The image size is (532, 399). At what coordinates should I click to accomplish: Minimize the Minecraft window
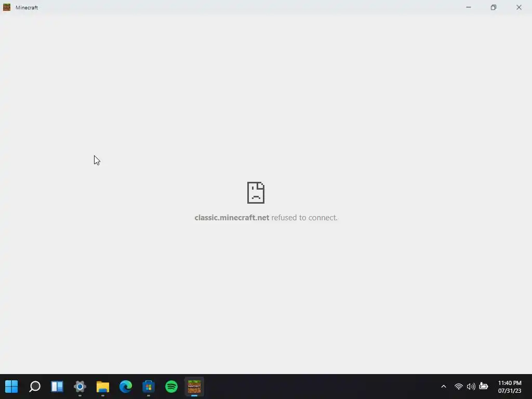(x=469, y=7)
